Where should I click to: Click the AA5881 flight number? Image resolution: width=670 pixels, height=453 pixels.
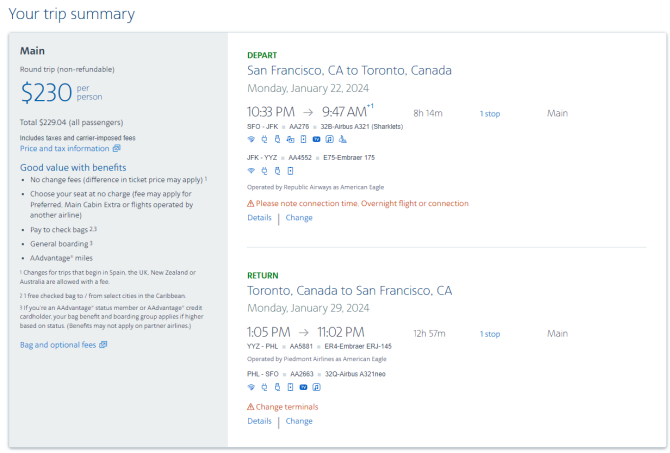(x=301, y=346)
